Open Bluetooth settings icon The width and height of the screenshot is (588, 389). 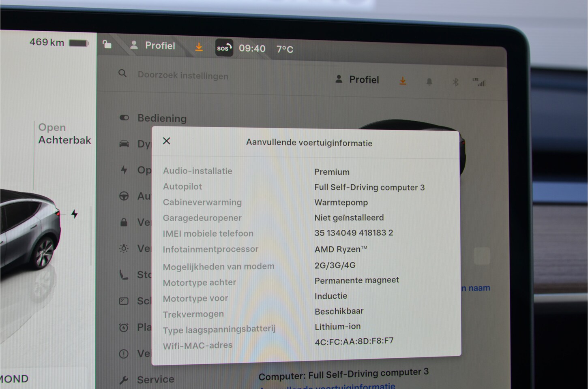coord(455,82)
